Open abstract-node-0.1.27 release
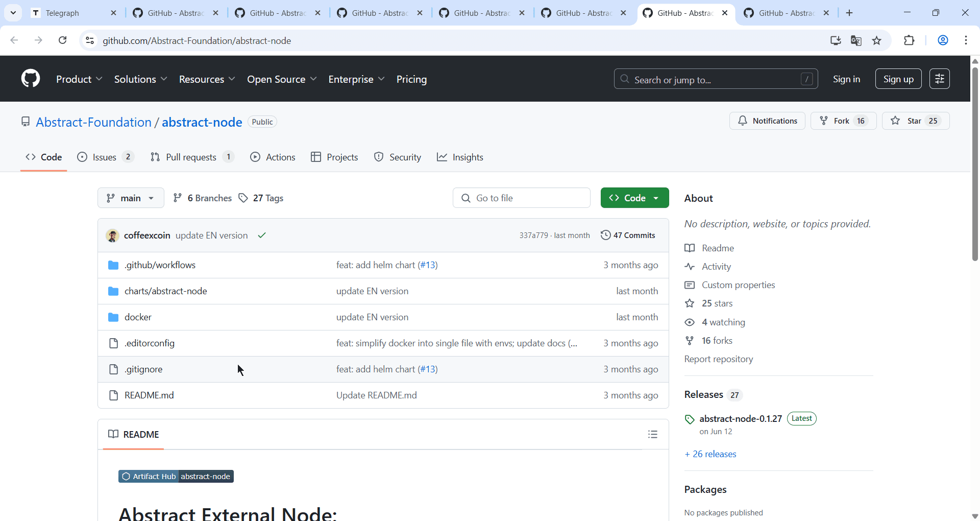The width and height of the screenshot is (980, 521). click(741, 419)
